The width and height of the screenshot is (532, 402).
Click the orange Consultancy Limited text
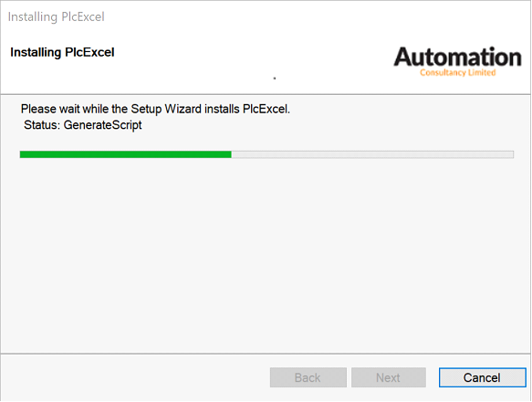458,72
